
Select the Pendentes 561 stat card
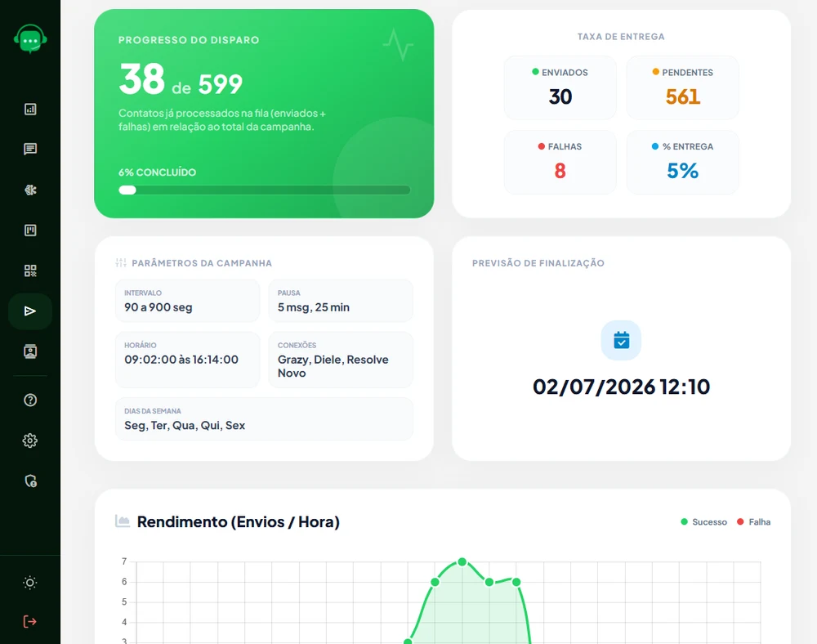click(x=682, y=87)
